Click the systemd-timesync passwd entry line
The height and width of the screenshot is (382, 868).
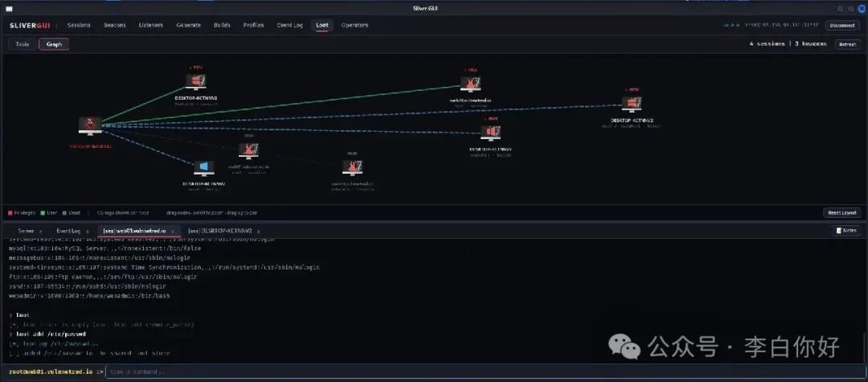click(x=165, y=267)
